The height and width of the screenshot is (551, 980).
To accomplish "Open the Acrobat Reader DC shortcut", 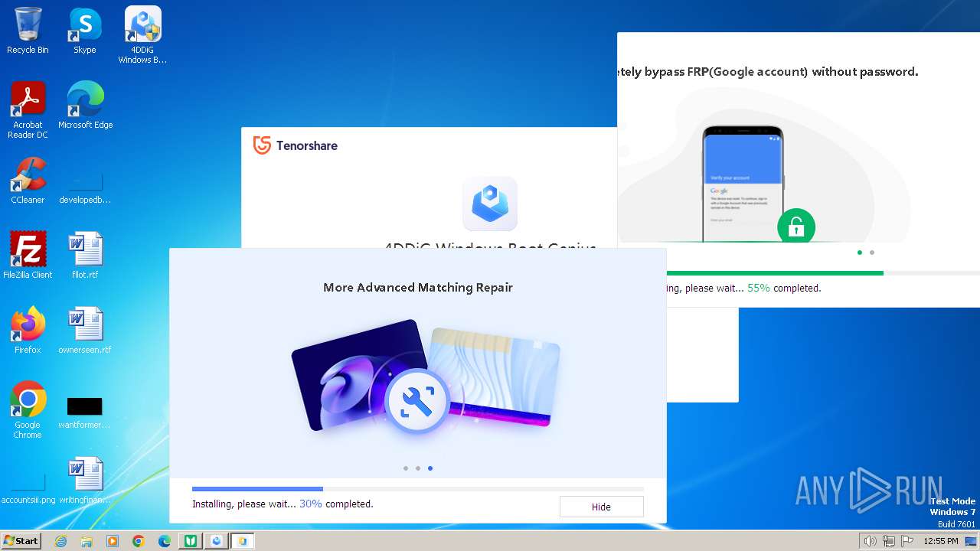I will (28, 110).
